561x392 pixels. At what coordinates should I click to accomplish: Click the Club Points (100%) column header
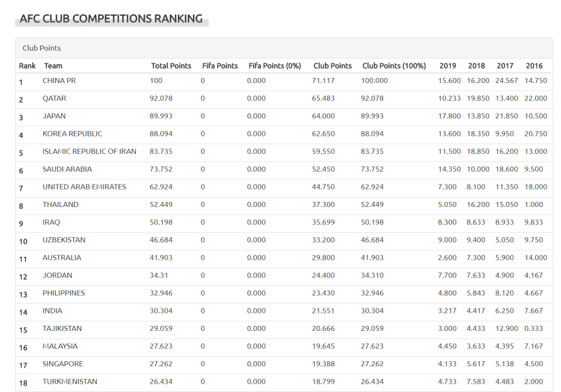pyautogui.click(x=394, y=66)
